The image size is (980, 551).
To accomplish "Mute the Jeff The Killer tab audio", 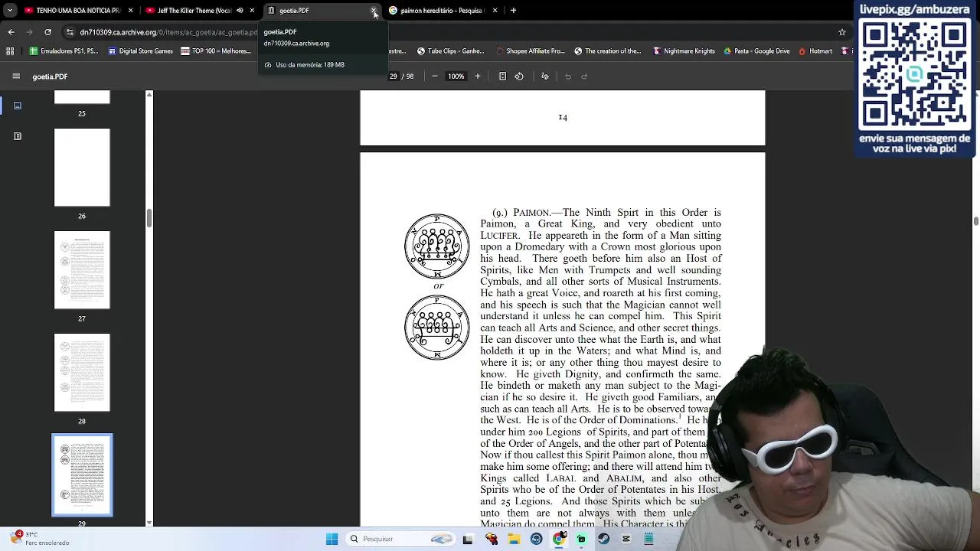I will pyautogui.click(x=240, y=11).
